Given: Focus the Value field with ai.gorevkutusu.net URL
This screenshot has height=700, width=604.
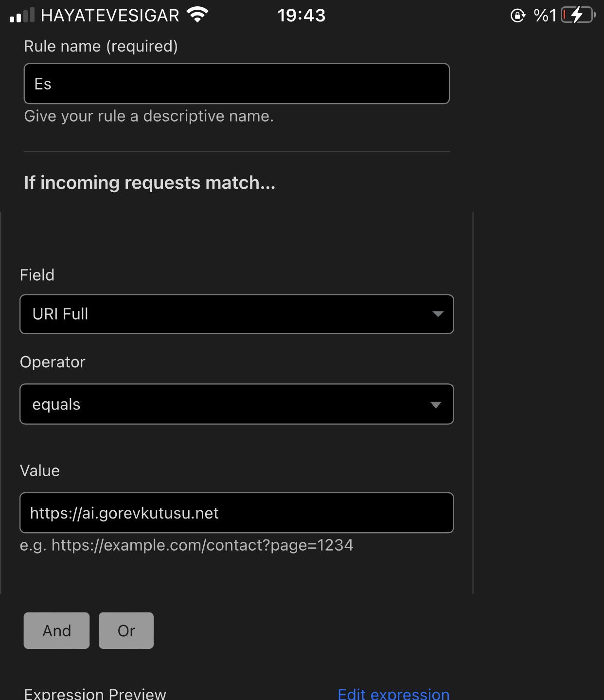Looking at the screenshot, I should click(236, 513).
